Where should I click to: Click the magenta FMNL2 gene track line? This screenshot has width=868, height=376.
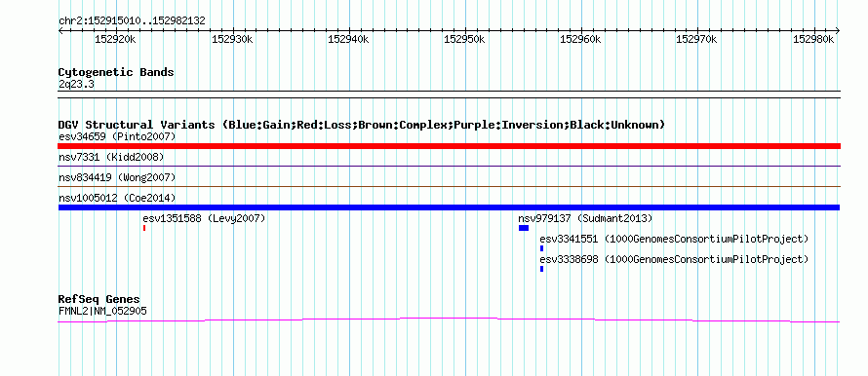[449, 320]
